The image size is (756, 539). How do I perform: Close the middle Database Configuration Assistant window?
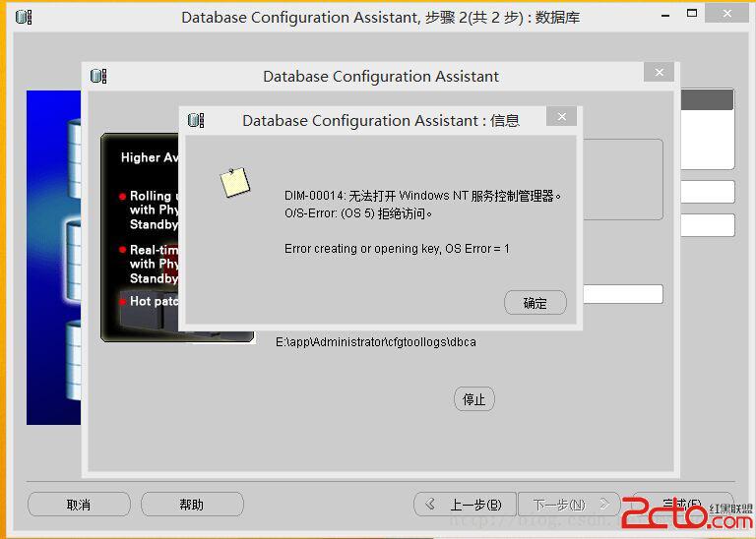[660, 72]
